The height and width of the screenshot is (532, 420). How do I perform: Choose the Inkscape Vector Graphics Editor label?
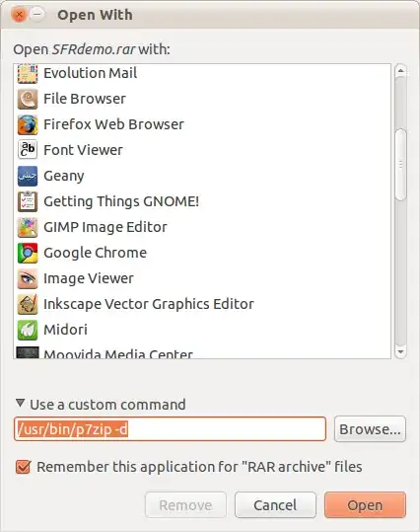149,304
